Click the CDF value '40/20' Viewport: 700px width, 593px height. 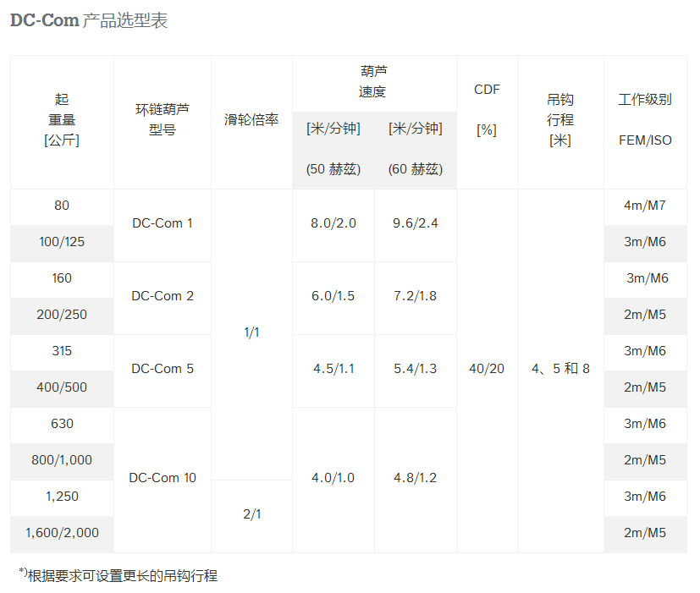[x=487, y=369]
